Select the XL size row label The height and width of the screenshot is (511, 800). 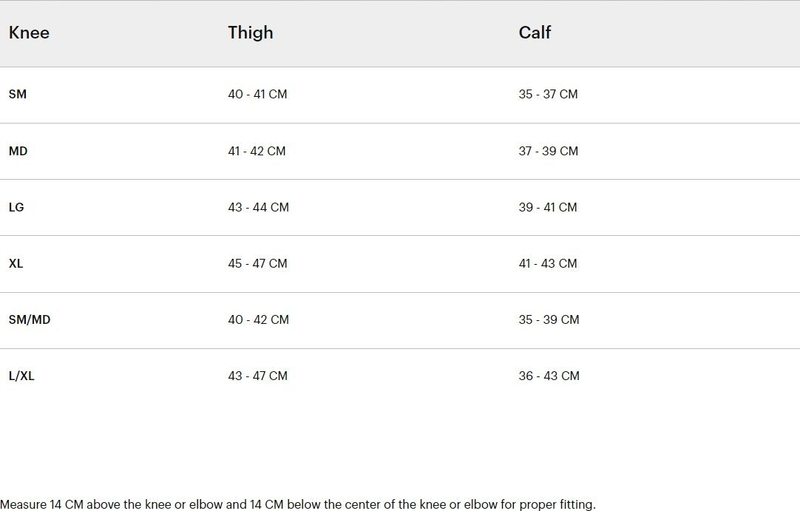(x=16, y=263)
